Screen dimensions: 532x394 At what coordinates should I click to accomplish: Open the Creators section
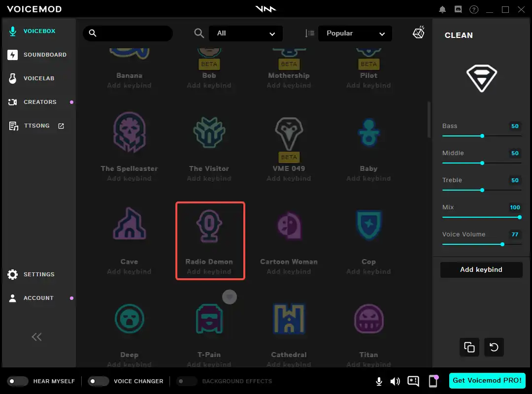(32, 102)
